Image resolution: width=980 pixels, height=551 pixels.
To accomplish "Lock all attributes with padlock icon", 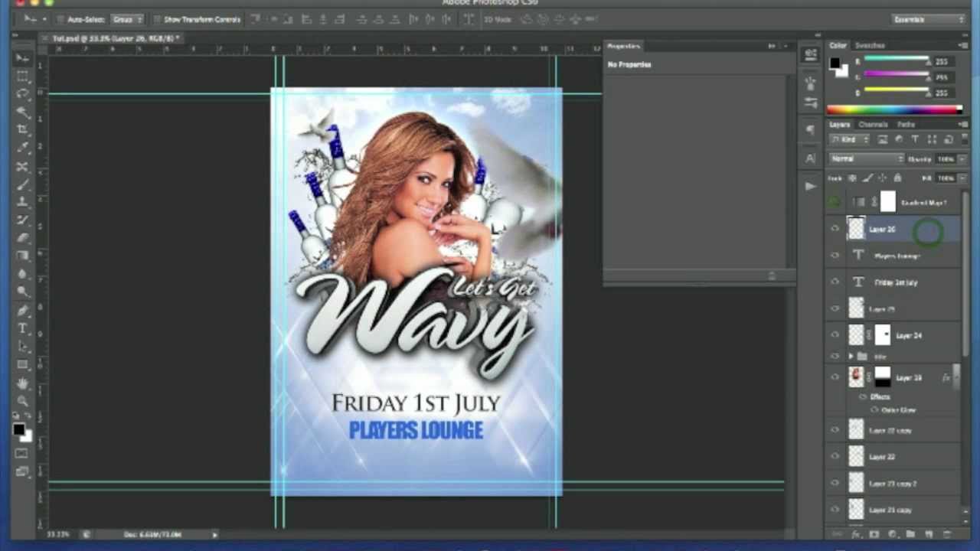I will (x=897, y=178).
